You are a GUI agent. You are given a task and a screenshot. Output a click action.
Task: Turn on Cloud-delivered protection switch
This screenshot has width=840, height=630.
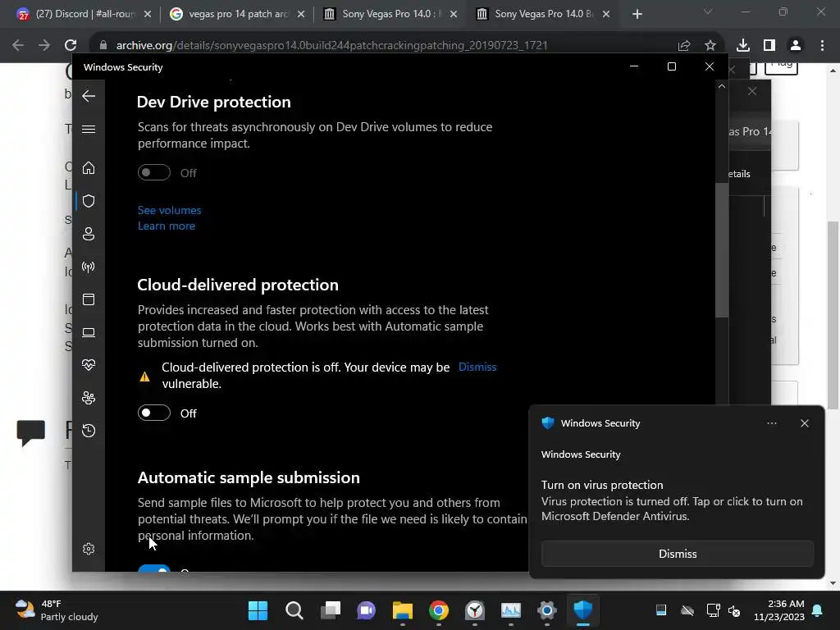click(x=153, y=413)
